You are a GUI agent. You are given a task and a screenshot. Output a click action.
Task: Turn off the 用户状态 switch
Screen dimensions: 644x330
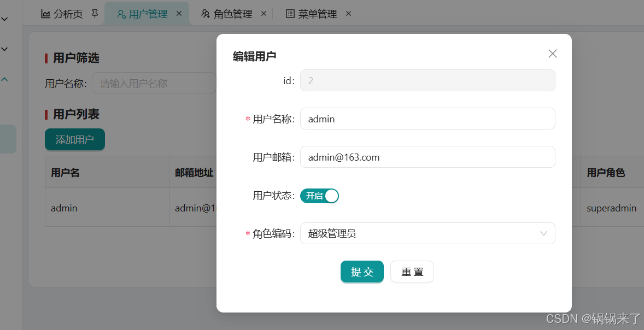click(319, 195)
